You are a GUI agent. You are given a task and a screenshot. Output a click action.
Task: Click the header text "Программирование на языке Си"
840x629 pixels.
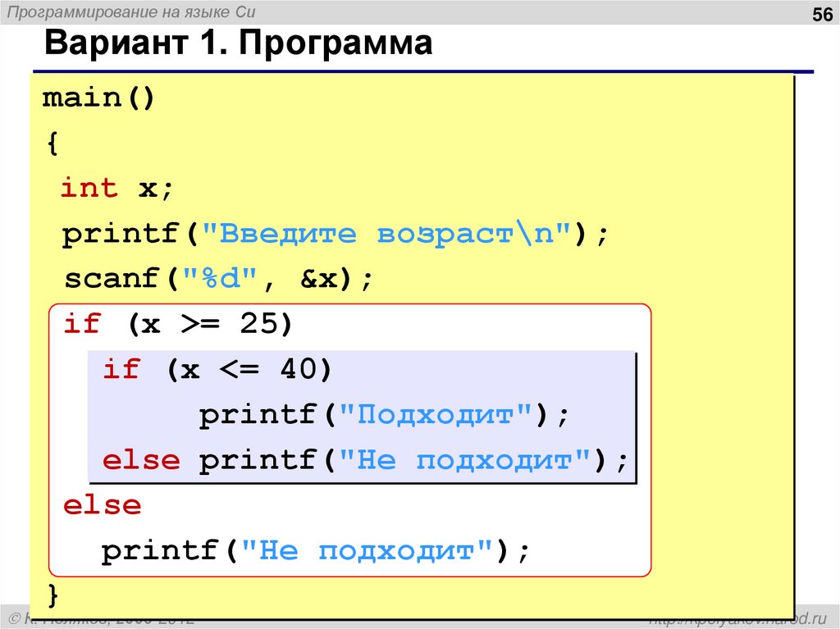click(131, 11)
